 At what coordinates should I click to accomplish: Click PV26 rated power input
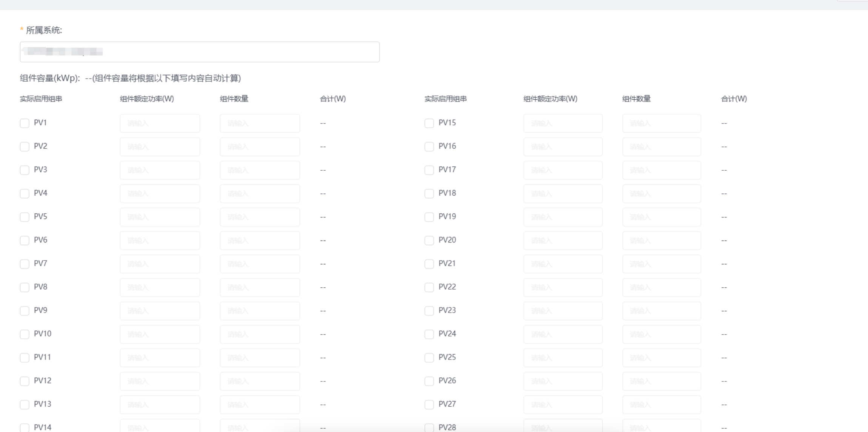[563, 381]
